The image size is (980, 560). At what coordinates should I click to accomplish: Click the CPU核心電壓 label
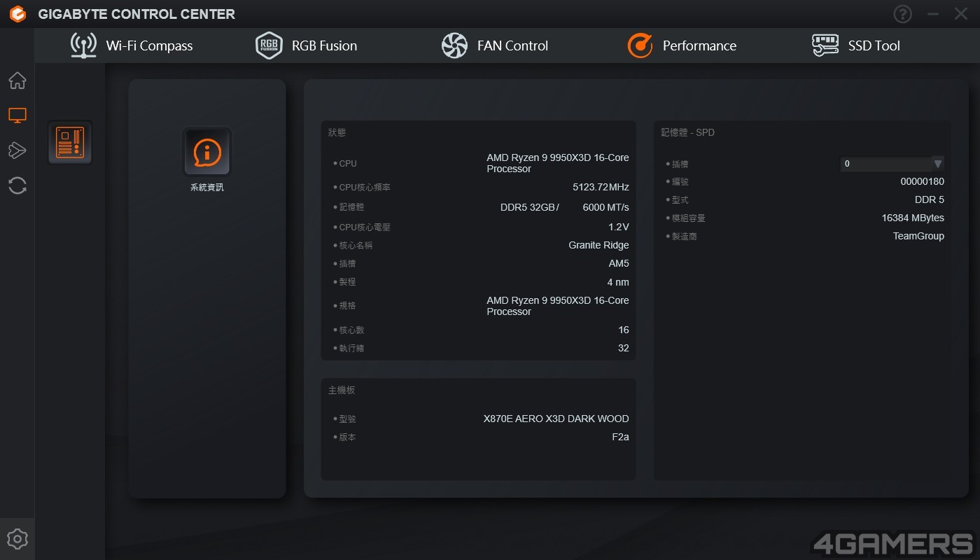(365, 227)
